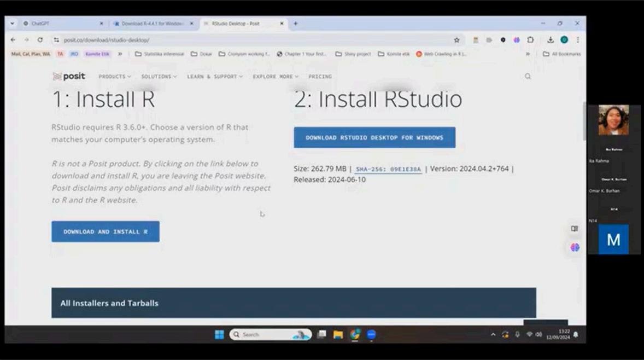Click Download RStudio Desktop for Windows button
644x360 pixels.
point(374,138)
